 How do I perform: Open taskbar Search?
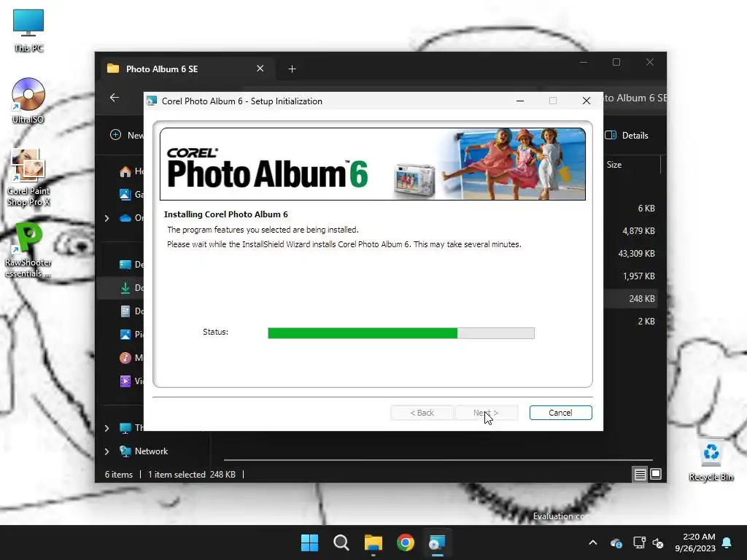(x=341, y=542)
